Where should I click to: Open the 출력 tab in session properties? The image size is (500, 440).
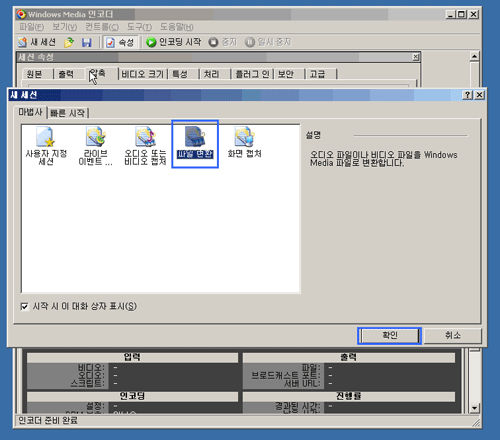(x=66, y=74)
